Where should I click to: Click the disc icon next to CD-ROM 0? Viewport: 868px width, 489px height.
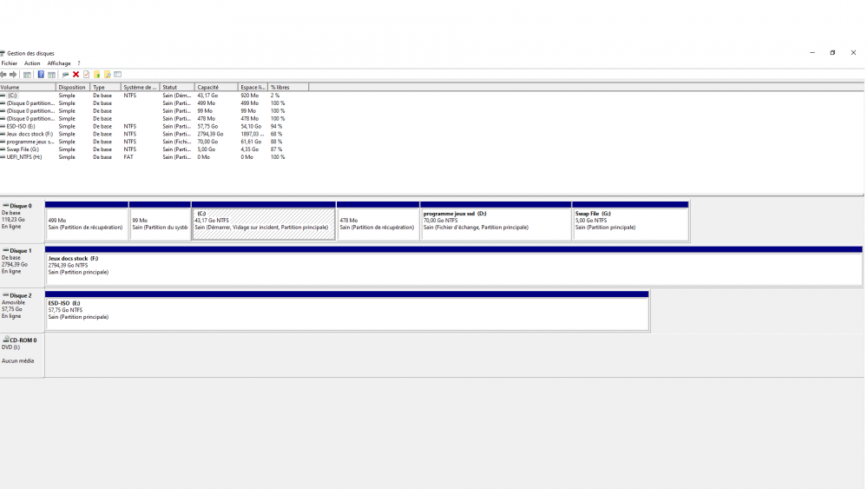pos(6,340)
